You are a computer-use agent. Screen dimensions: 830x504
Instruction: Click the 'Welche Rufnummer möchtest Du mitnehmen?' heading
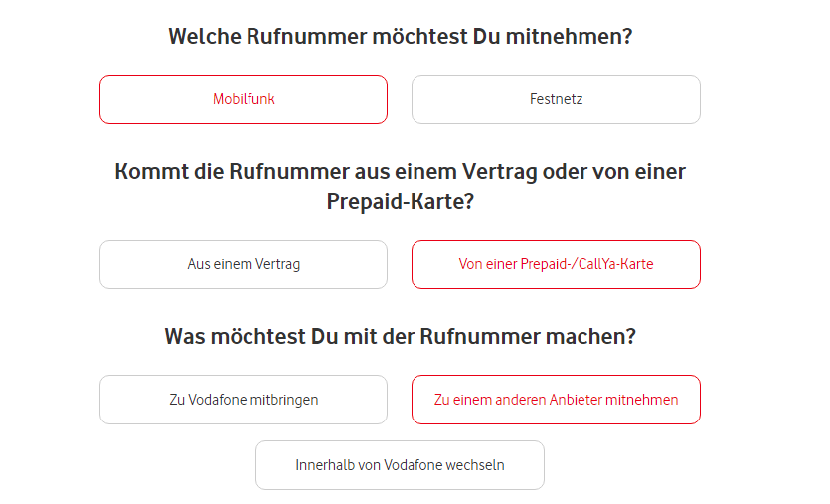[x=401, y=37]
